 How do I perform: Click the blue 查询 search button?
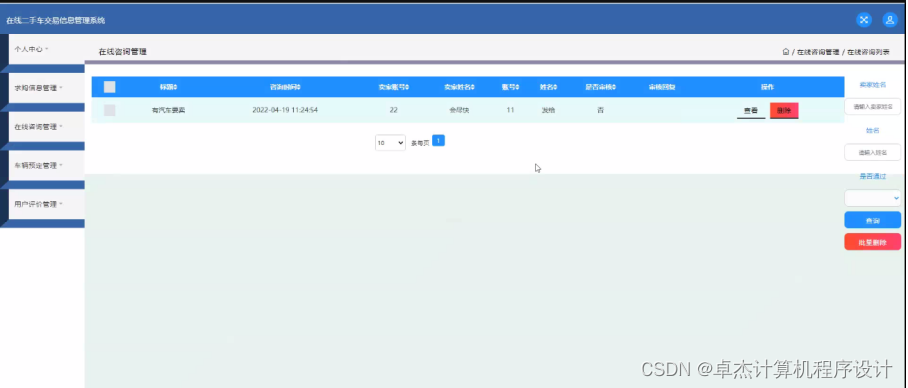click(x=873, y=220)
